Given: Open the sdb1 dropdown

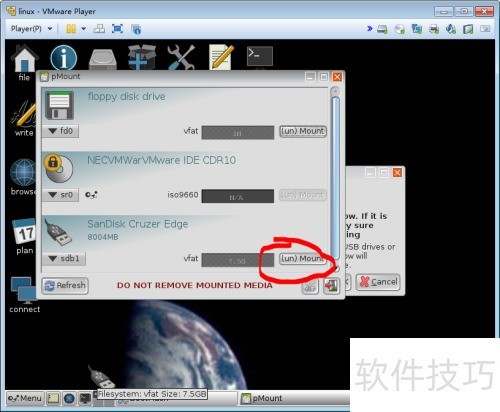Looking at the screenshot, I should 64,259.
